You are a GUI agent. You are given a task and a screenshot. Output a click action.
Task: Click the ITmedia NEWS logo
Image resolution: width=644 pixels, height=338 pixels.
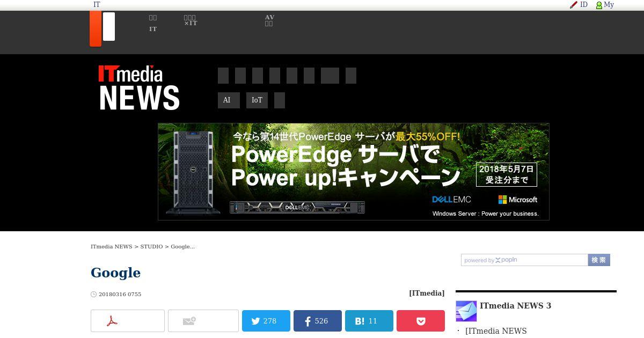(x=139, y=88)
